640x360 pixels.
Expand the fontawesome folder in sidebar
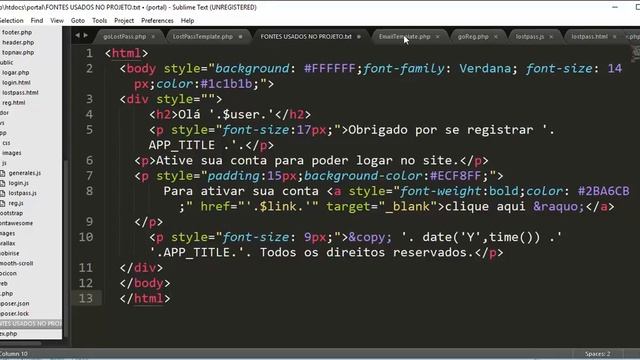[16, 223]
